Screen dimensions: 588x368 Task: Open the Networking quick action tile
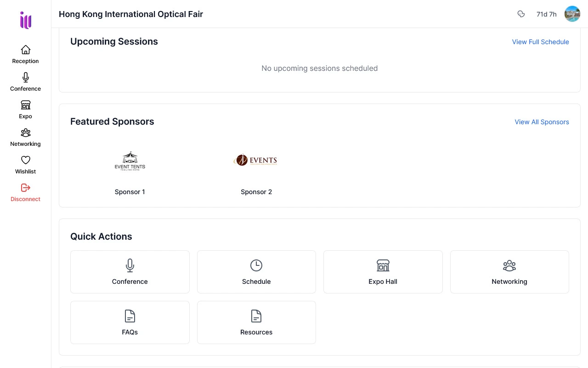point(509,271)
